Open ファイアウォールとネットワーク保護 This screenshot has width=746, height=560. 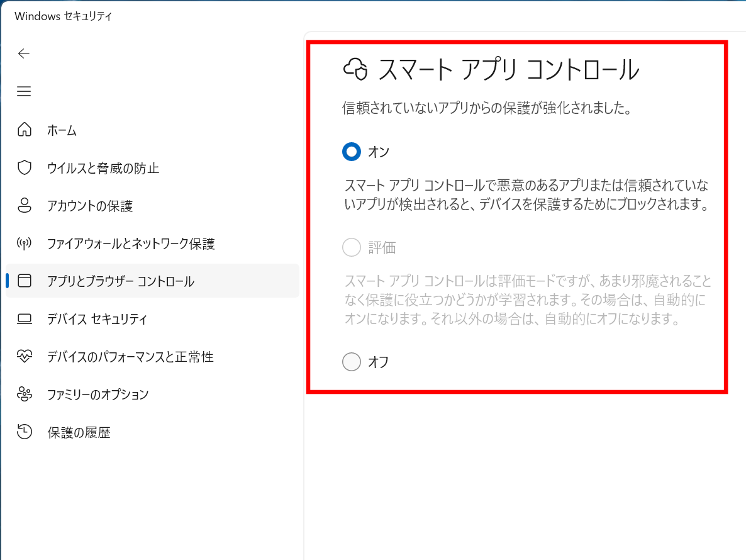click(x=152, y=244)
